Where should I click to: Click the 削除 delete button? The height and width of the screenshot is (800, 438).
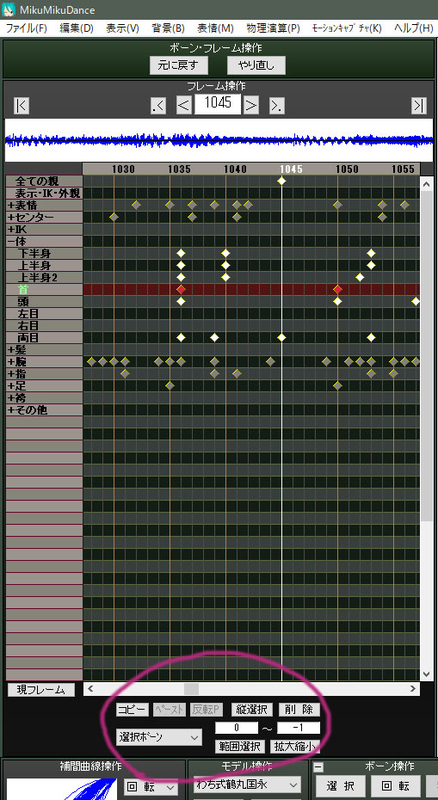300,710
